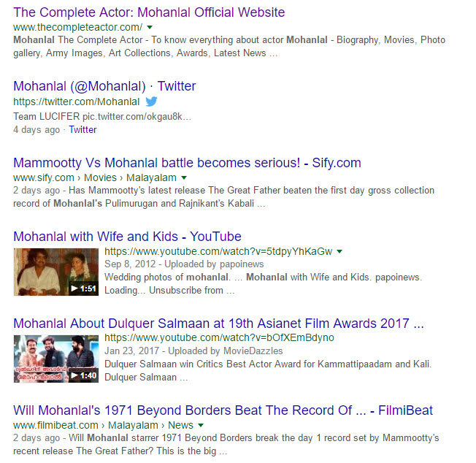The image size is (476, 463).
Task: Click the wedding photos video thumbnail
Action: [x=56, y=272]
